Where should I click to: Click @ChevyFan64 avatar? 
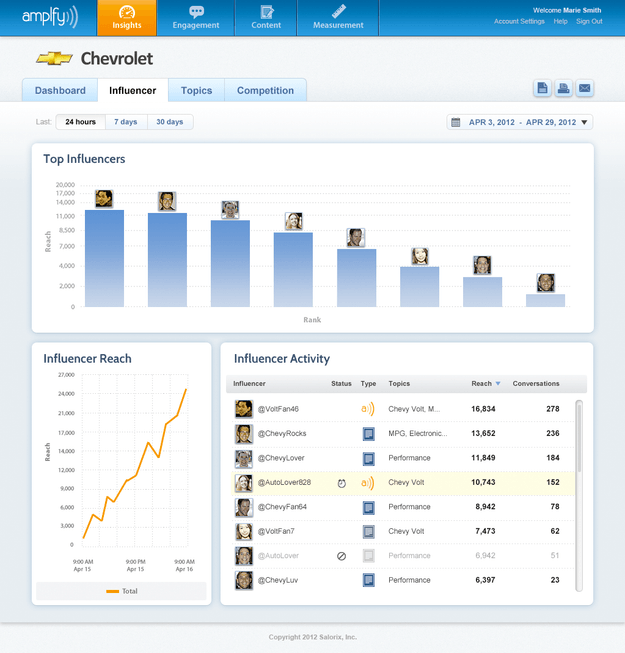[244, 507]
